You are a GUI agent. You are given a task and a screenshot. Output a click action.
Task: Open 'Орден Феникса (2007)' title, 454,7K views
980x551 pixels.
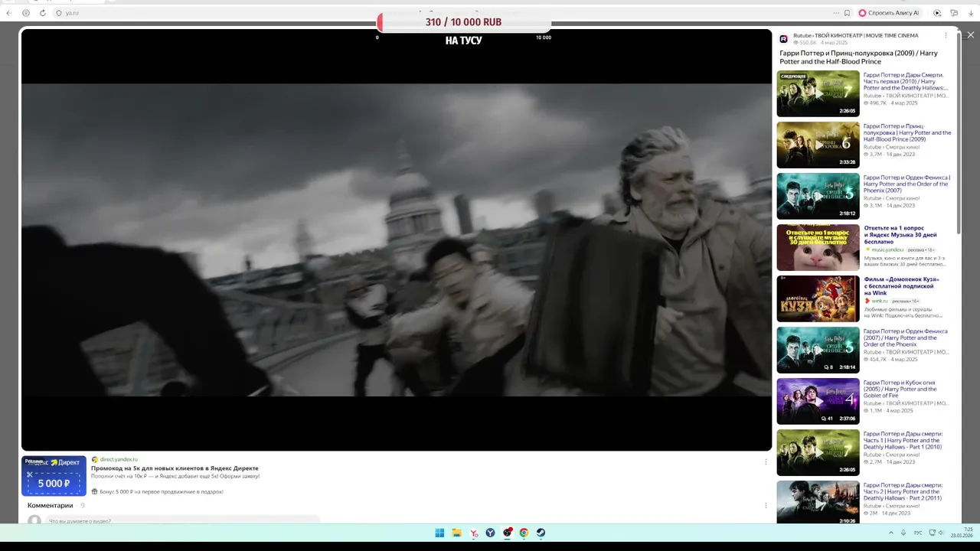(x=906, y=337)
